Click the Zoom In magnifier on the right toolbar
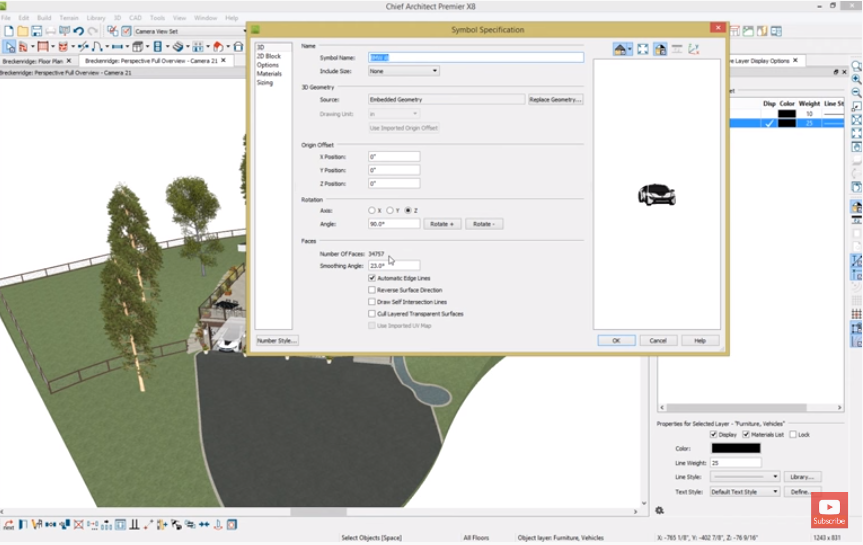This screenshot has height=545, width=863. click(856, 79)
